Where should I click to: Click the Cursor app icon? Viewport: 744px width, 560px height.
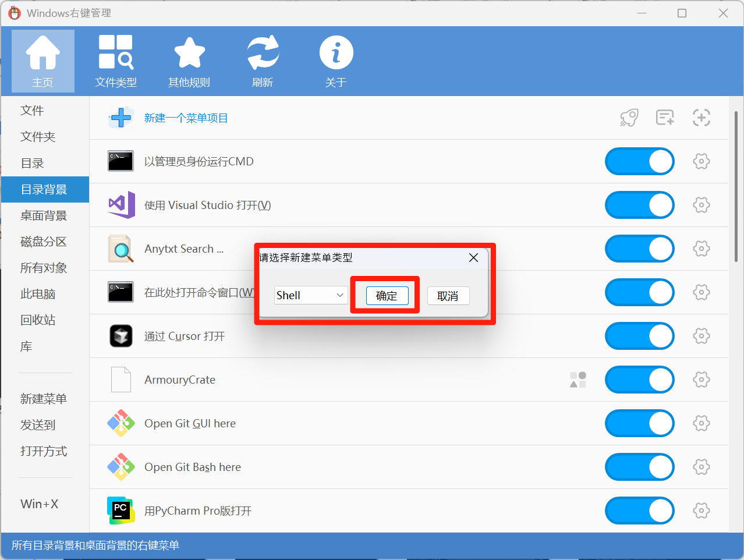click(x=121, y=336)
